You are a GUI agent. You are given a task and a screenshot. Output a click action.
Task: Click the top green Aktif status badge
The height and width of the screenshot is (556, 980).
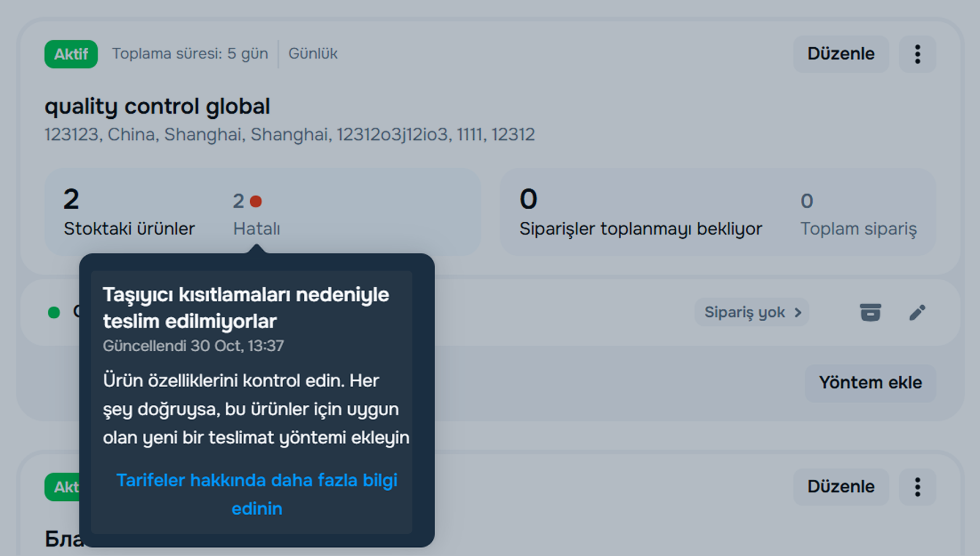71,54
